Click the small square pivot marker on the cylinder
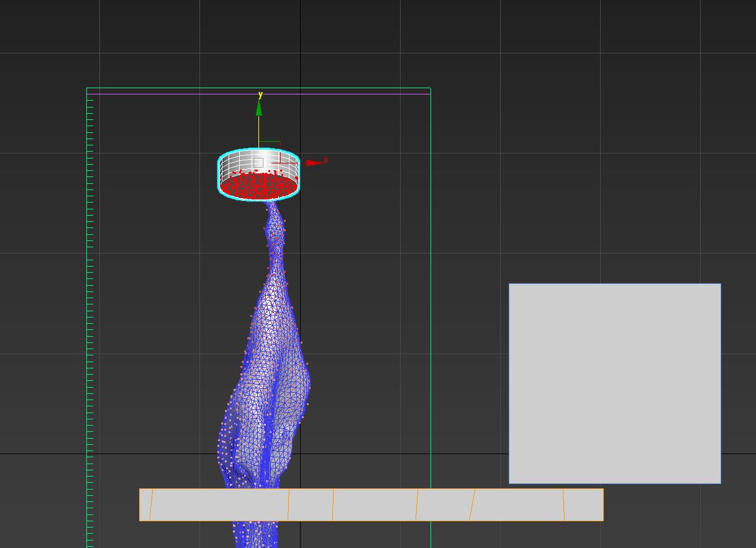Screen dimensions: 756x548 coord(258,163)
